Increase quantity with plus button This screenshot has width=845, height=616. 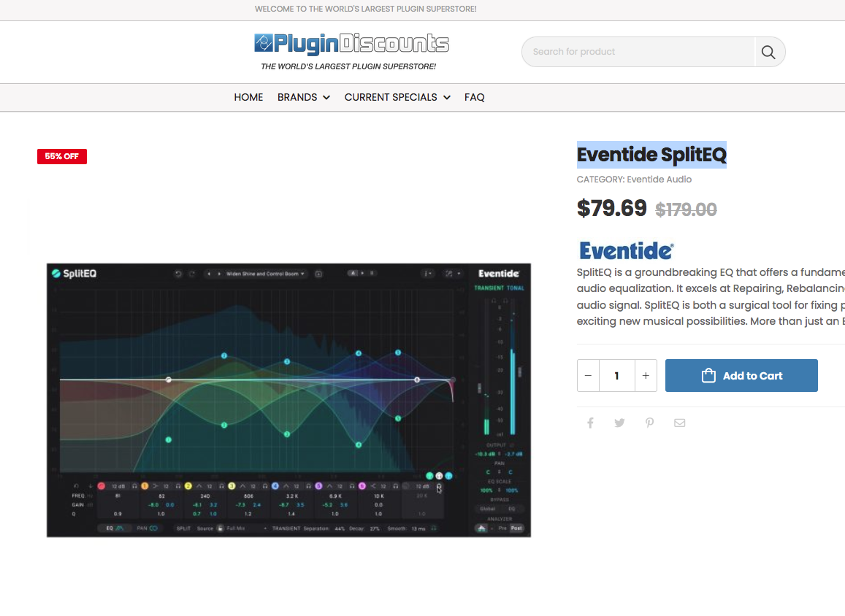pyautogui.click(x=646, y=375)
